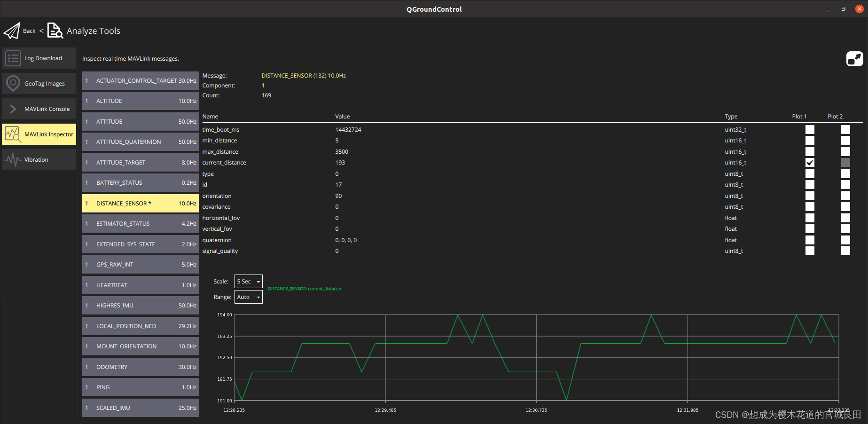The height and width of the screenshot is (424, 868).
Task: Select the ALTITUDE message
Action: point(141,101)
